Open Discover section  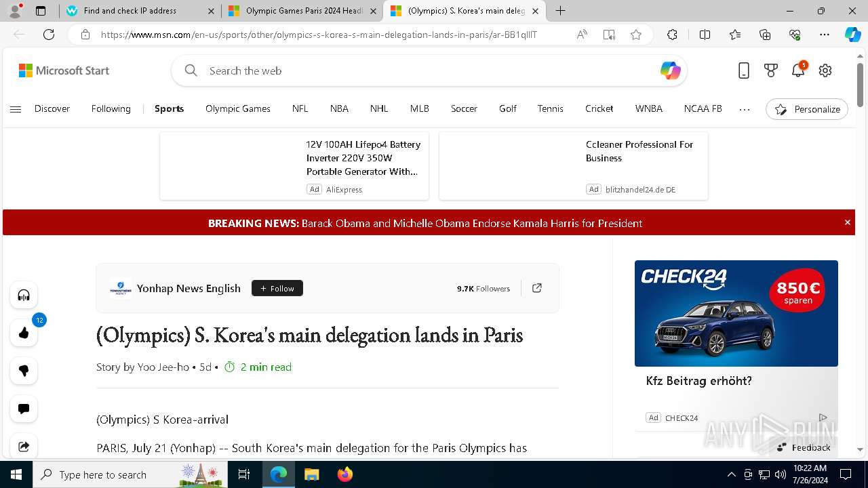click(52, 108)
